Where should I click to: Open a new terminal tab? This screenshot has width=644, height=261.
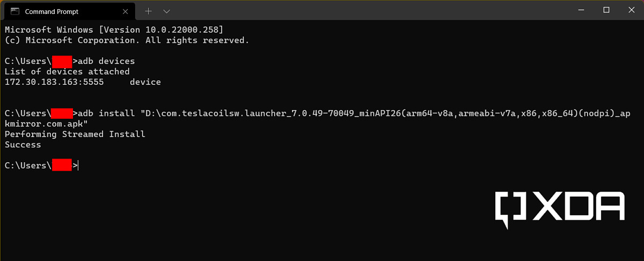tap(149, 11)
